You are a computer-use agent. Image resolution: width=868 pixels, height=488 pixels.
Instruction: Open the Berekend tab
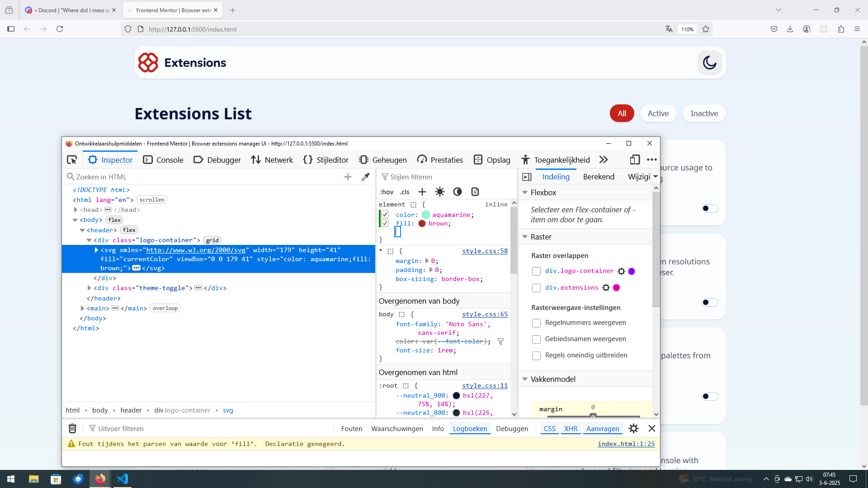(x=598, y=177)
